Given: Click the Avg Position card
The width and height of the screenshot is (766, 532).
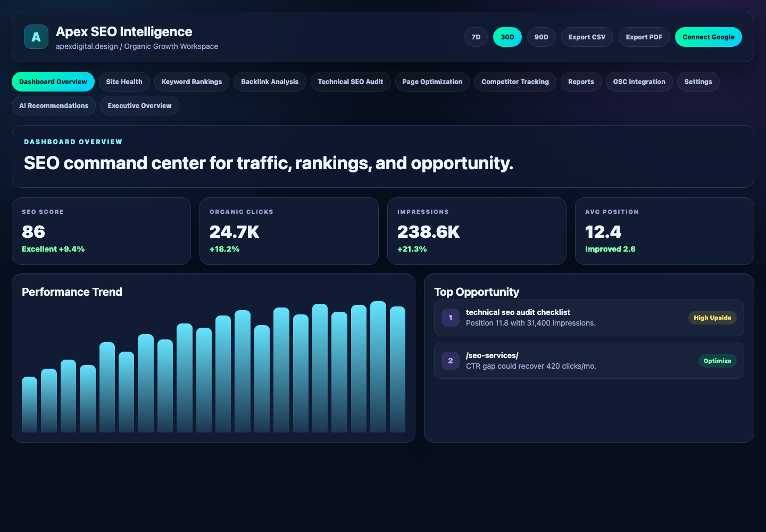Looking at the screenshot, I should click(x=664, y=231).
